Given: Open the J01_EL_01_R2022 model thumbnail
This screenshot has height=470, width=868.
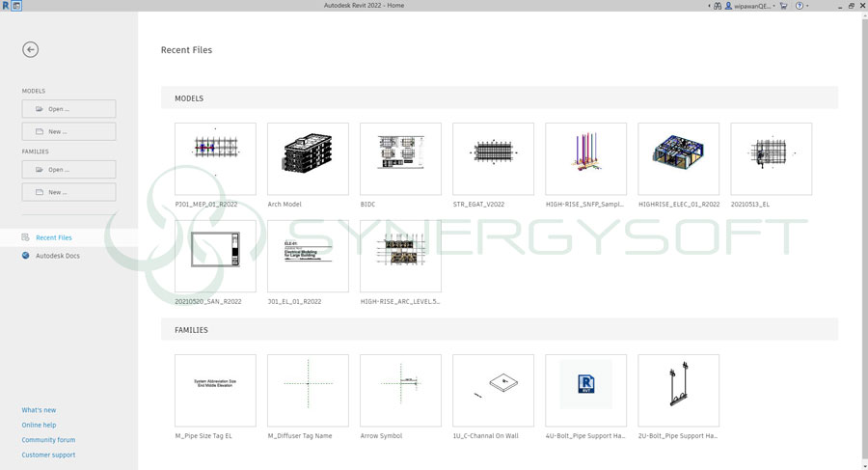Looking at the screenshot, I should pos(308,256).
